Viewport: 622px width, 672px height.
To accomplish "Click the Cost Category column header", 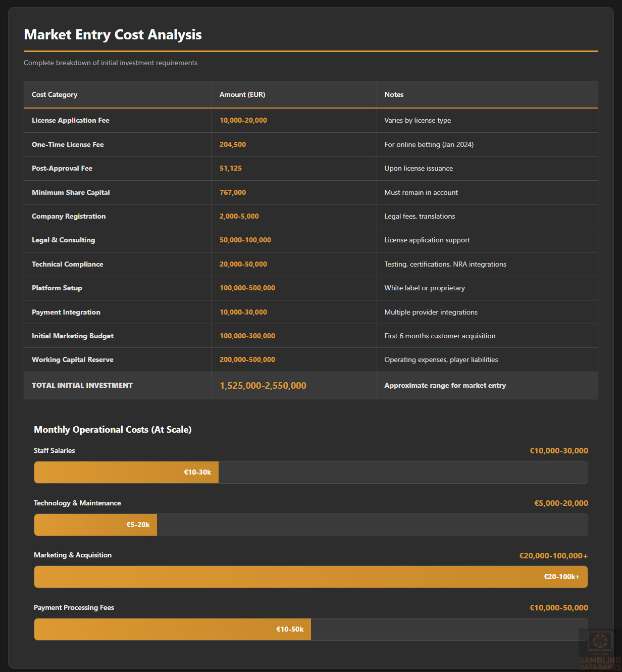I will [55, 94].
